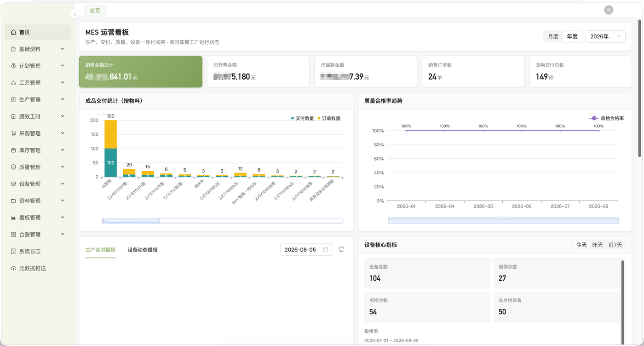Screen dimensions: 644x346
Task: Click the 库存管理 box icon
Action: pyautogui.click(x=13, y=150)
